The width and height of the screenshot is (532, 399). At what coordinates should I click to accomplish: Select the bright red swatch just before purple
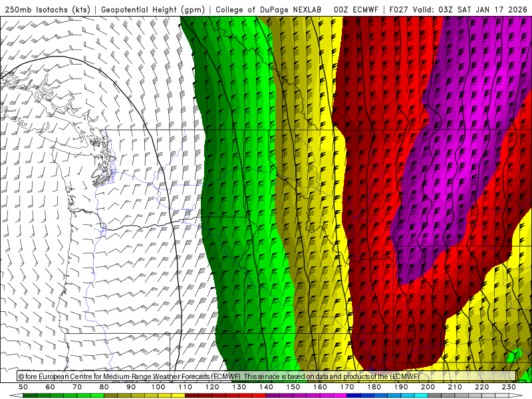259,396
